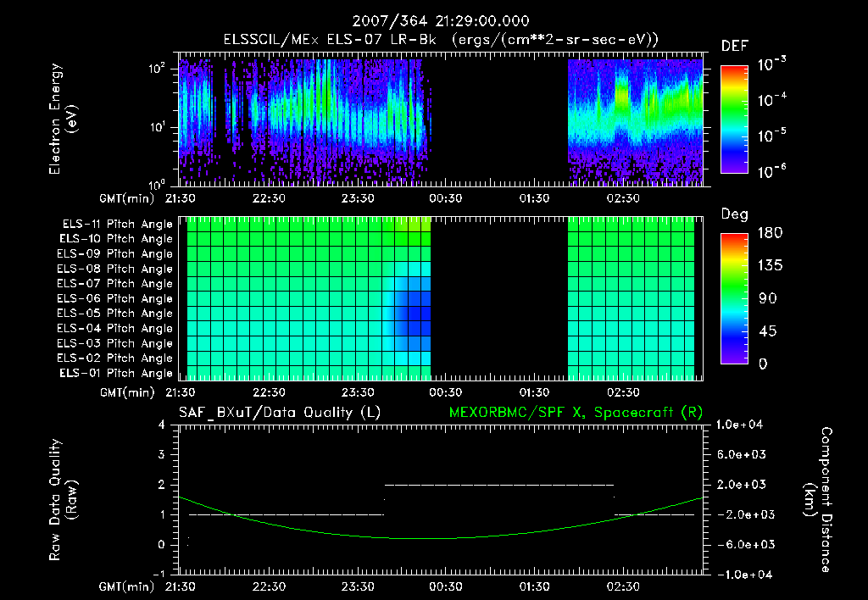This screenshot has width=868, height=600.
Task: Select the ELS-03 Pitch Angle row label
Action: (115, 344)
